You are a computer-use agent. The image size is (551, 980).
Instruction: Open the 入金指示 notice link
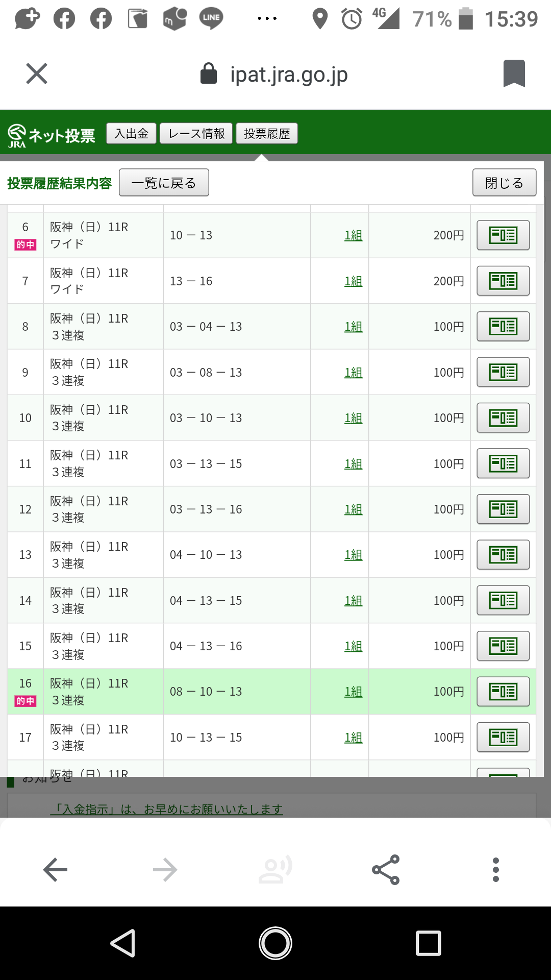click(166, 810)
